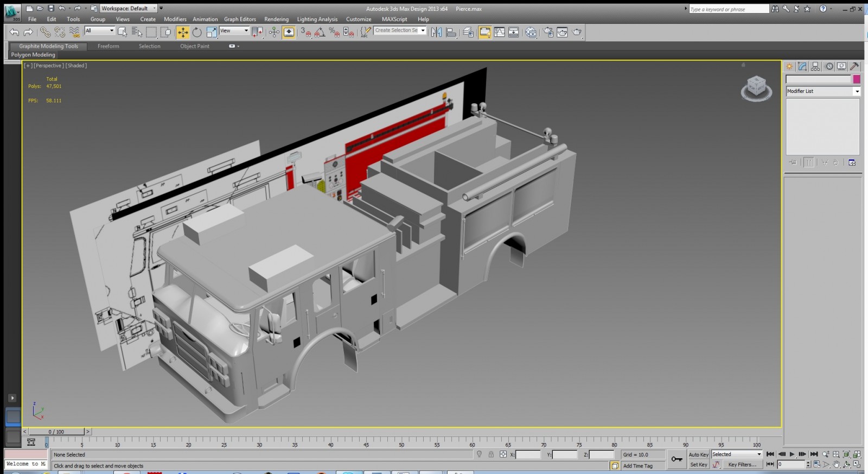This screenshot has height=474, width=868.
Task: Click Zoom Extents All Selected icon
Action: [x=857, y=454]
